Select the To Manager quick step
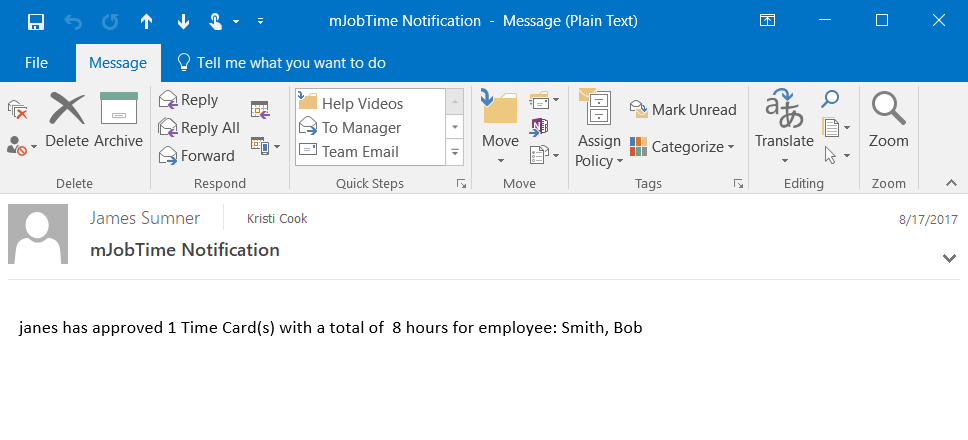 point(370,128)
